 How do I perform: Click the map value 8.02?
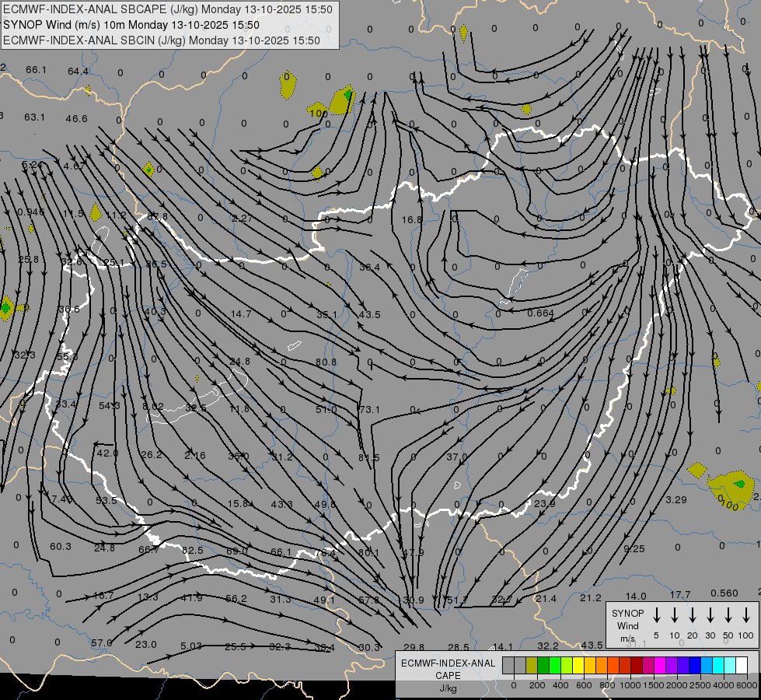click(153, 406)
